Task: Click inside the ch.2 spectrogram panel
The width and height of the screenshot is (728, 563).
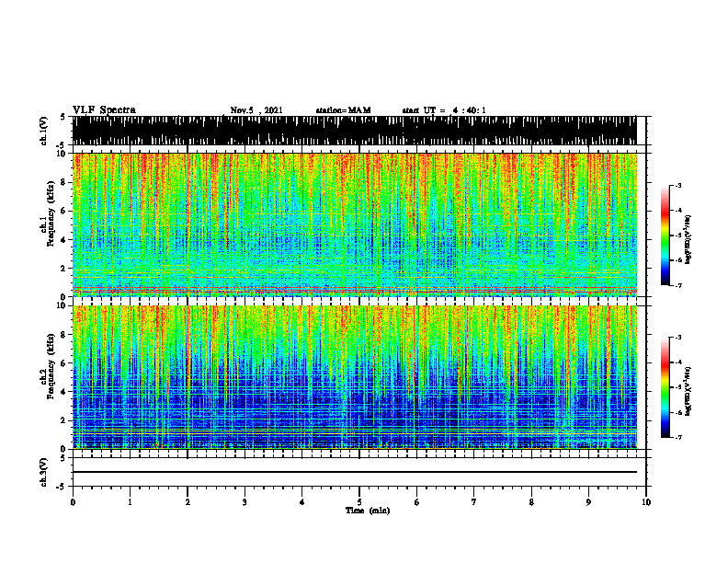Action: [x=354, y=377]
